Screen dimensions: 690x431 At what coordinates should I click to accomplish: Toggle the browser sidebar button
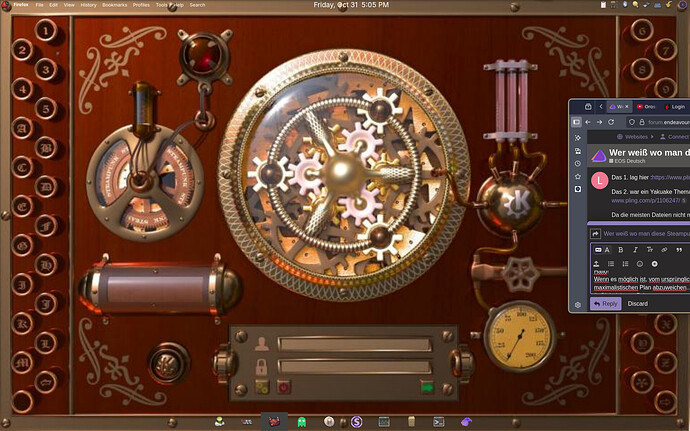pos(576,122)
